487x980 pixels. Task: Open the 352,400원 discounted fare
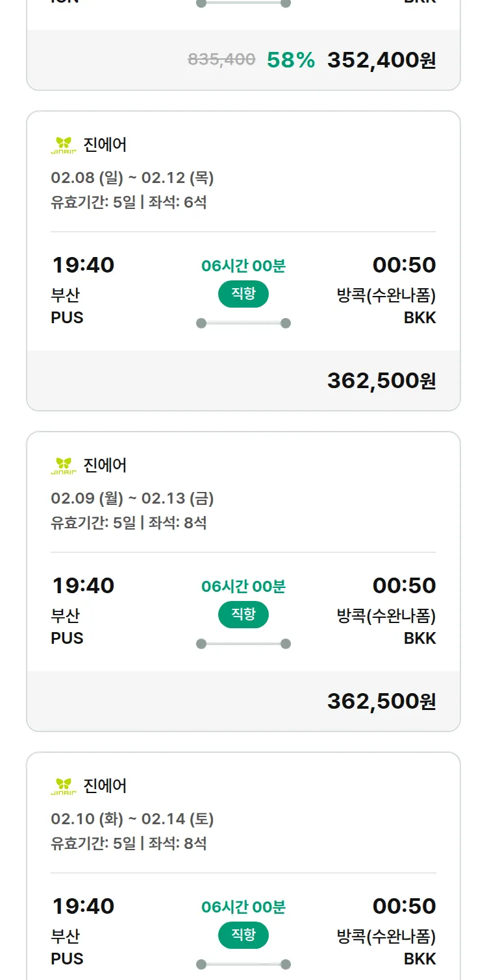[381, 60]
